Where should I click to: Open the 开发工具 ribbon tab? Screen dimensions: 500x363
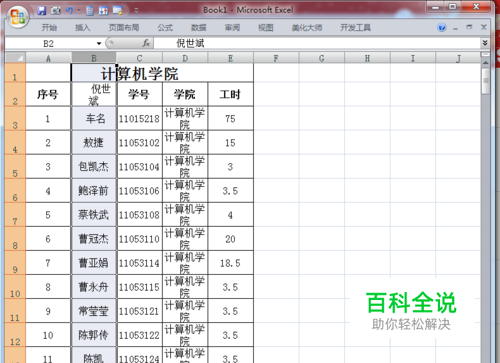[x=355, y=27]
